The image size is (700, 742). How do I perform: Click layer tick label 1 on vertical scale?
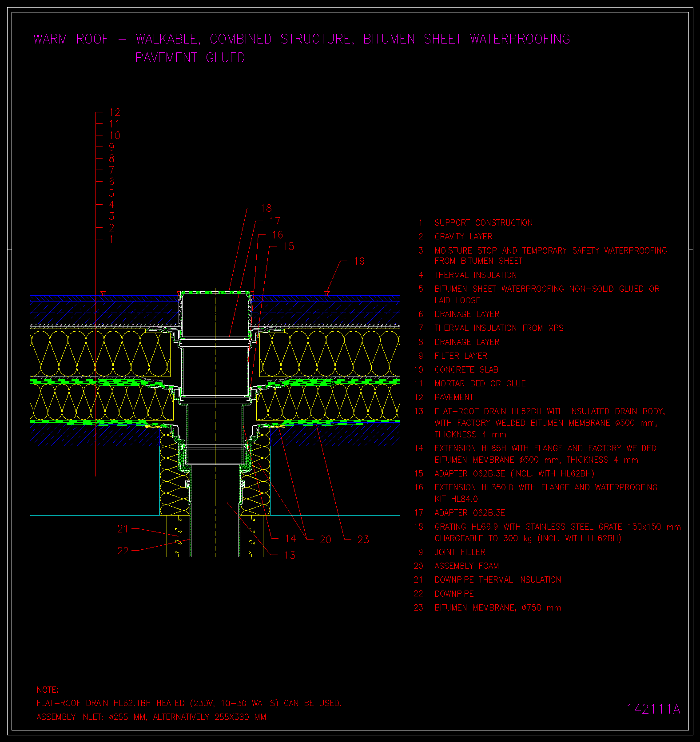coord(111,239)
